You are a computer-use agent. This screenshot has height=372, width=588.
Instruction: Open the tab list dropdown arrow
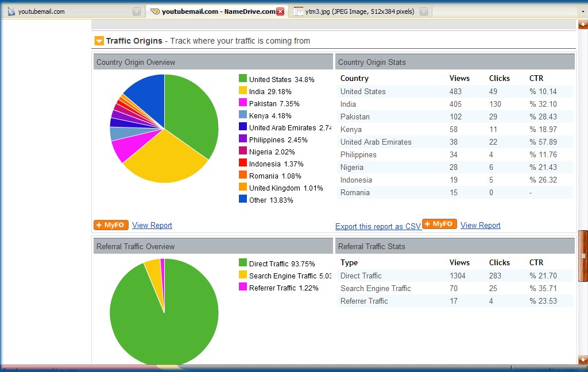(583, 11)
